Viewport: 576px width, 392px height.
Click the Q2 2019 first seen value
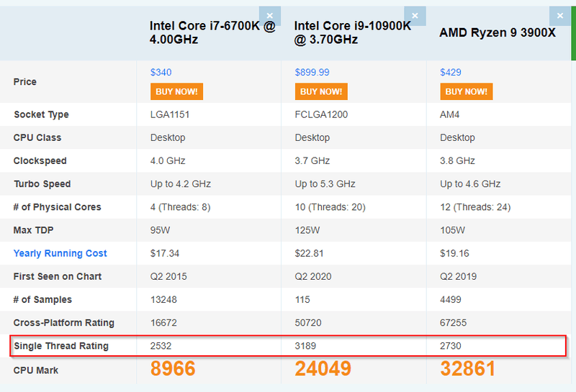pos(458,276)
